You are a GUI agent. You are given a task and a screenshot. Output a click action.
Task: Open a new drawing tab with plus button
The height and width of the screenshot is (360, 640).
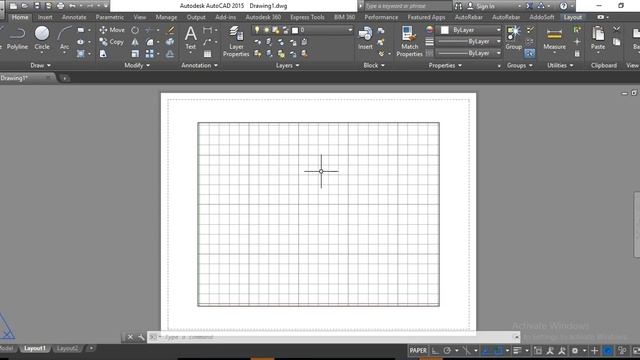coord(64,78)
